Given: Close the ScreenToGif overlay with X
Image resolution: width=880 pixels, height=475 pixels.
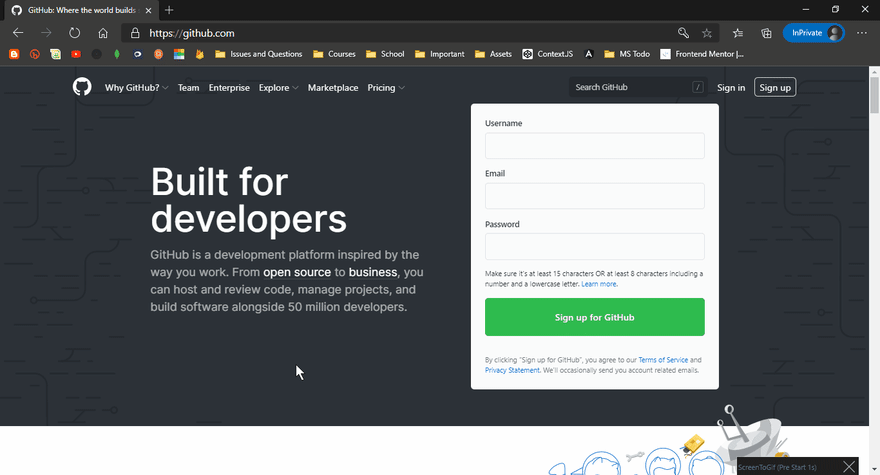Looking at the screenshot, I should point(849,467).
